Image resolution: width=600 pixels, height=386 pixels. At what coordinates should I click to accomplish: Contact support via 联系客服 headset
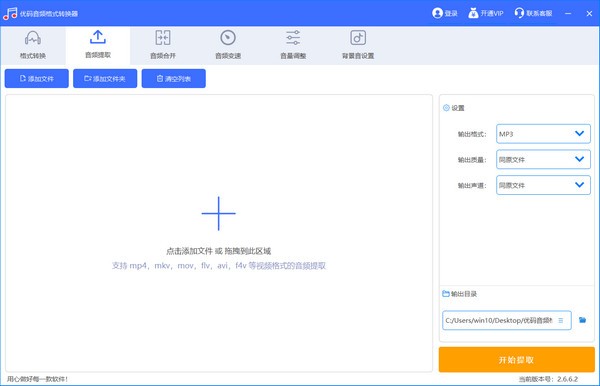[533, 13]
